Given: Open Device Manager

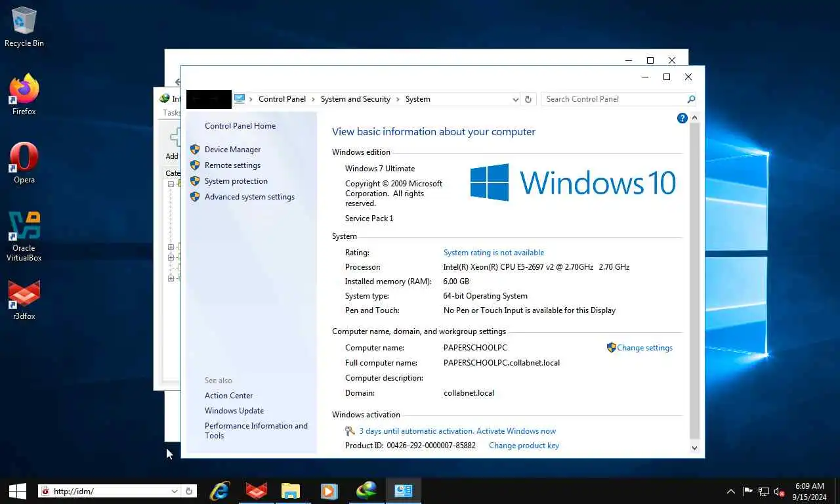Looking at the screenshot, I should [x=232, y=150].
